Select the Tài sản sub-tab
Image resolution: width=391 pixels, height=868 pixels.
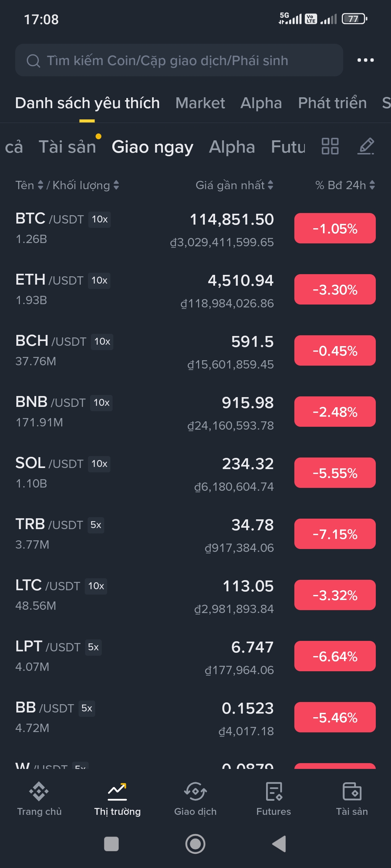[67, 147]
